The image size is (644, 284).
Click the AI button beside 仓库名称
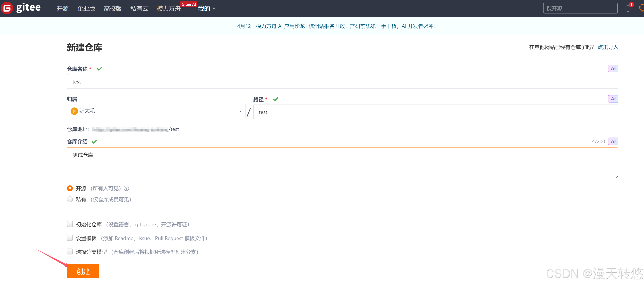tap(613, 68)
